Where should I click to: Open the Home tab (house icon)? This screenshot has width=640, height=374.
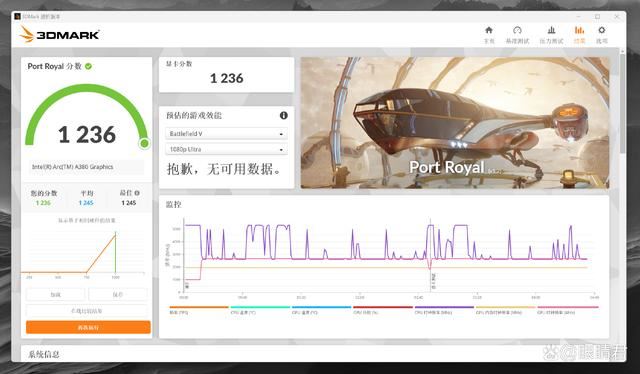tap(489, 35)
